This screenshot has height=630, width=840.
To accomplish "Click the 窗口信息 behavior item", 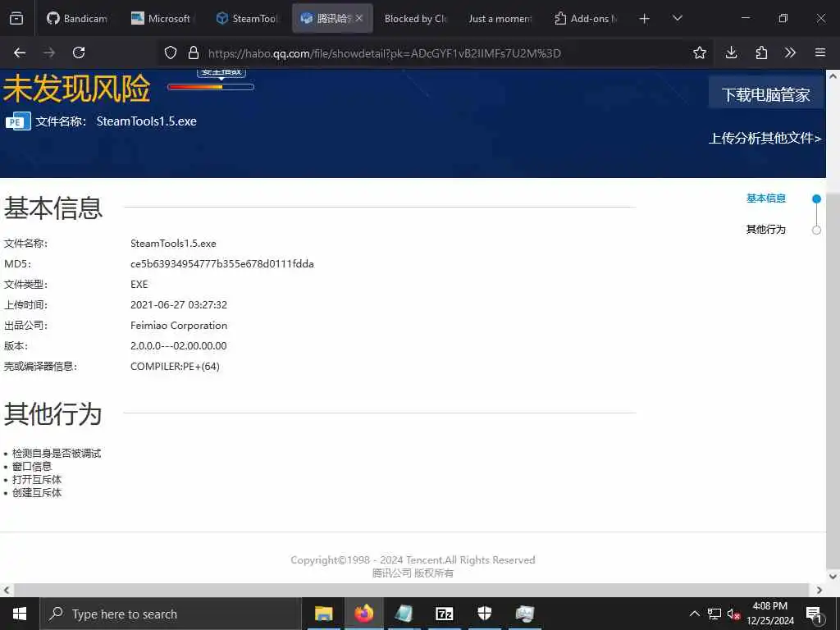I will (x=32, y=467).
